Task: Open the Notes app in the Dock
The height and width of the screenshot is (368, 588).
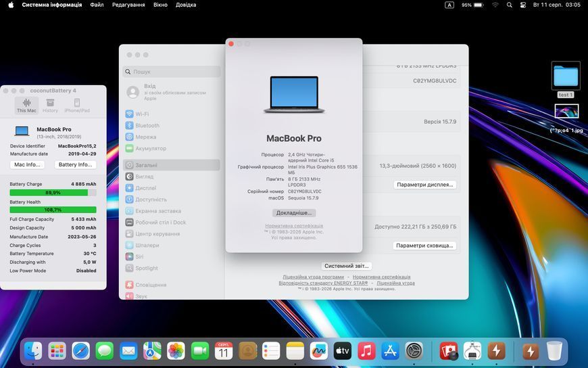Action: (x=295, y=352)
